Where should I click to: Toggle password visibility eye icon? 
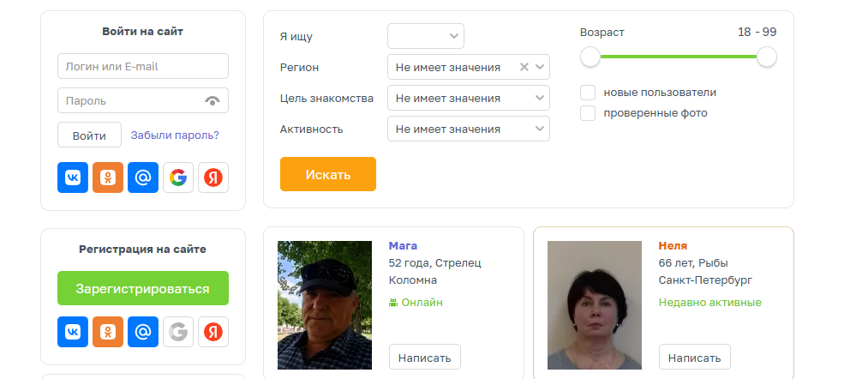tap(213, 101)
